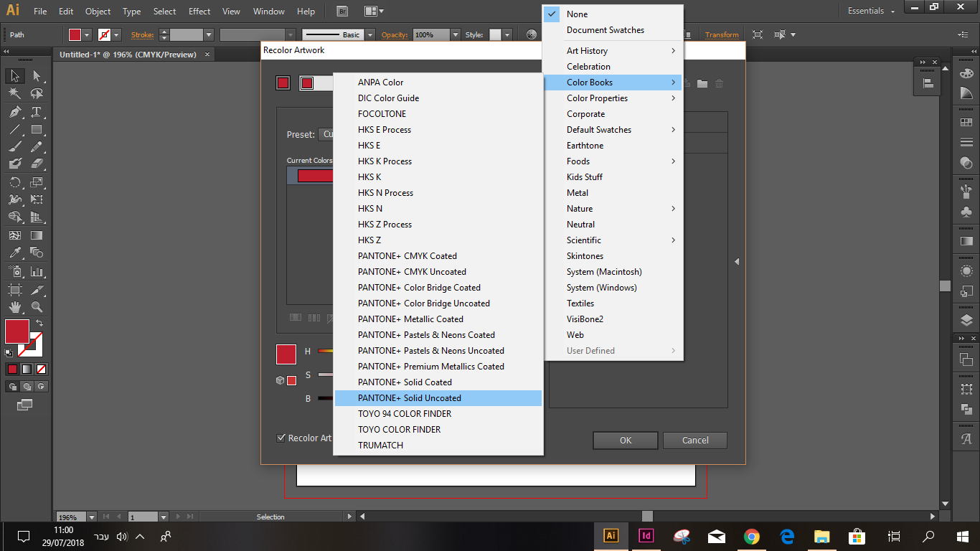Set paint mode to Gradient
The height and width of the screenshot is (551, 980).
pyautogui.click(x=27, y=369)
